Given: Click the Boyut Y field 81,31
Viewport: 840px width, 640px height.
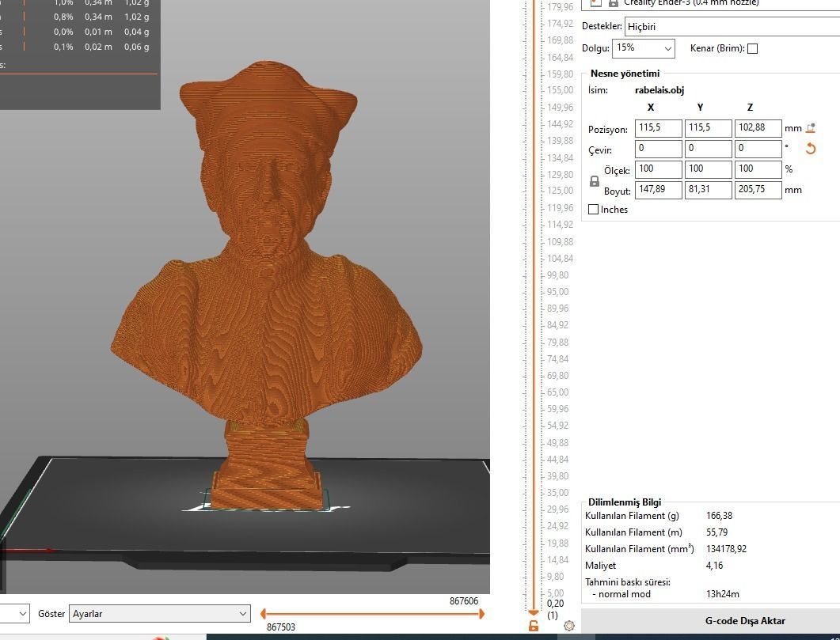Looking at the screenshot, I should [709, 190].
